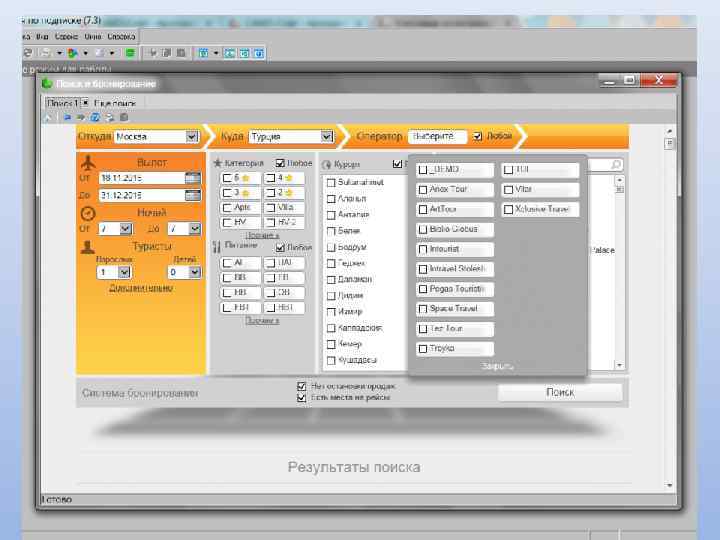Click the last blue calendar icon in main toolbar

(x=259, y=53)
